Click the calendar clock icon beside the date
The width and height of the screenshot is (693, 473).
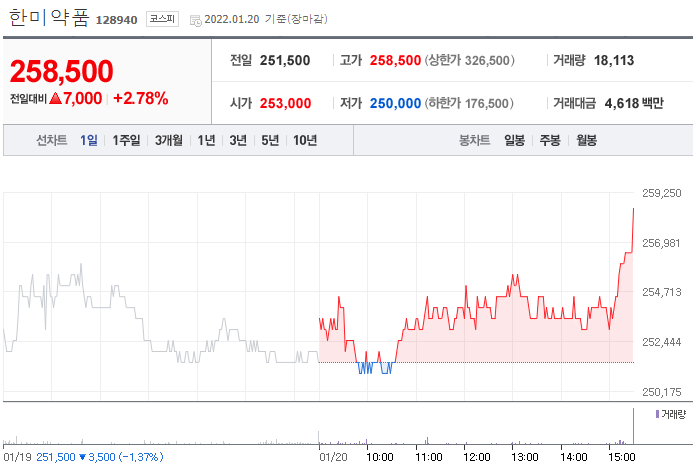point(195,20)
